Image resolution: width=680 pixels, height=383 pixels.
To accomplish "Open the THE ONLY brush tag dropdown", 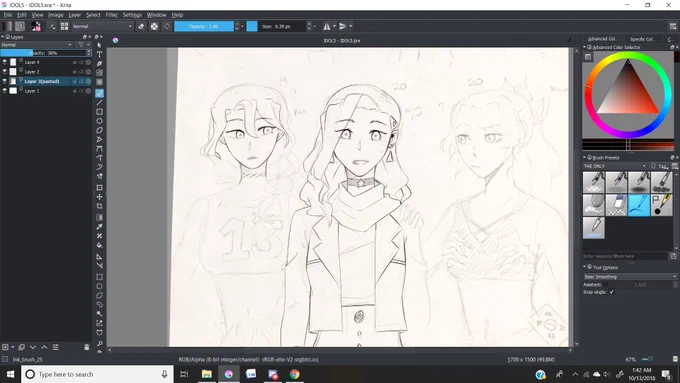I will 615,166.
